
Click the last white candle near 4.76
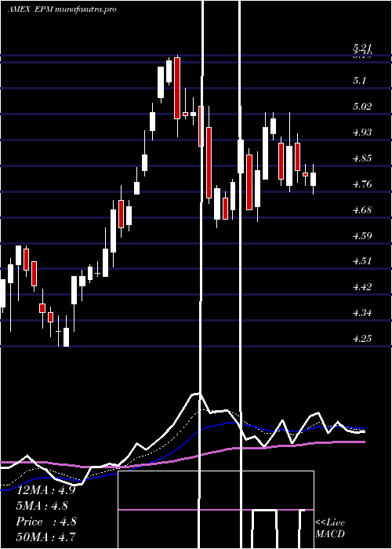coord(313,179)
